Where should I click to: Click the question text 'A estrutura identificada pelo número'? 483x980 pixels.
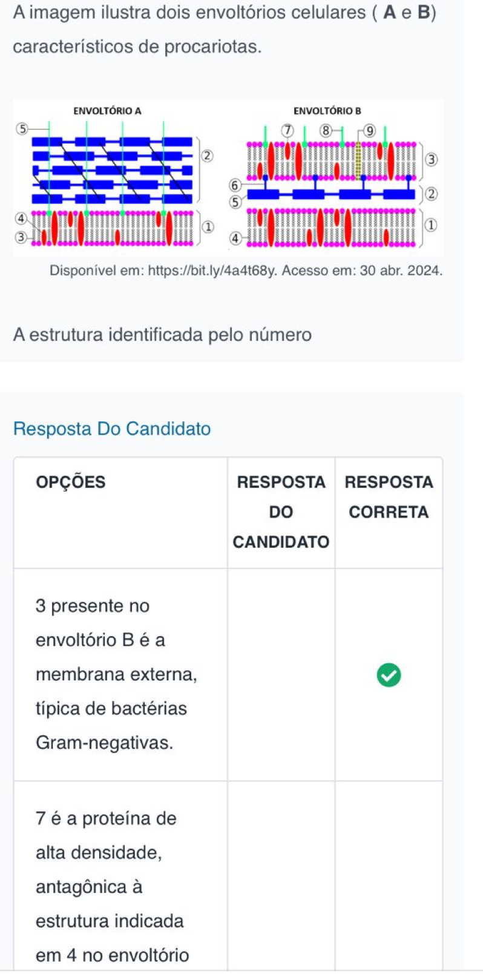coord(162,335)
